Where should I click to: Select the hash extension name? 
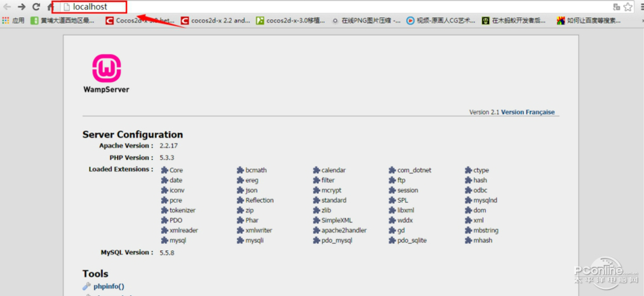480,180
